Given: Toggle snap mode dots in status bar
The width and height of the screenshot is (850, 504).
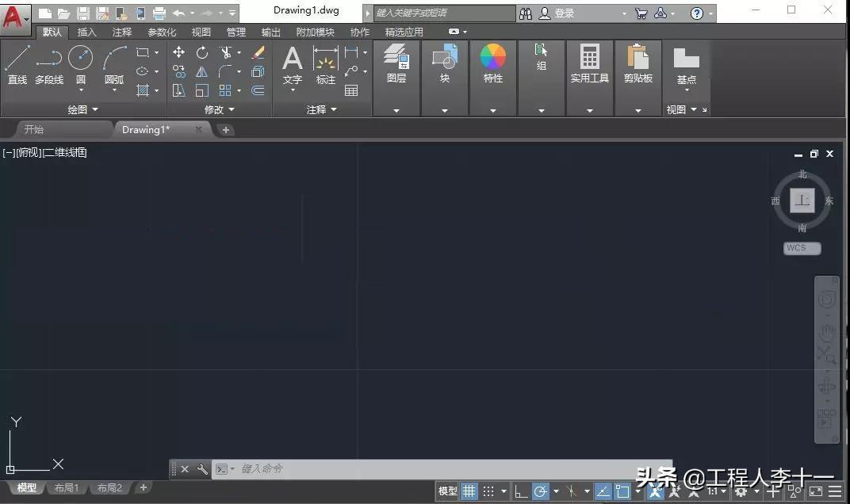Looking at the screenshot, I should click(488, 491).
